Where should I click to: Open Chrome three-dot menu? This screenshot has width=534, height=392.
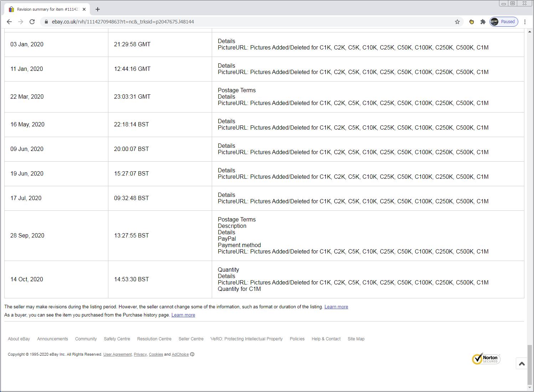pyautogui.click(x=525, y=22)
